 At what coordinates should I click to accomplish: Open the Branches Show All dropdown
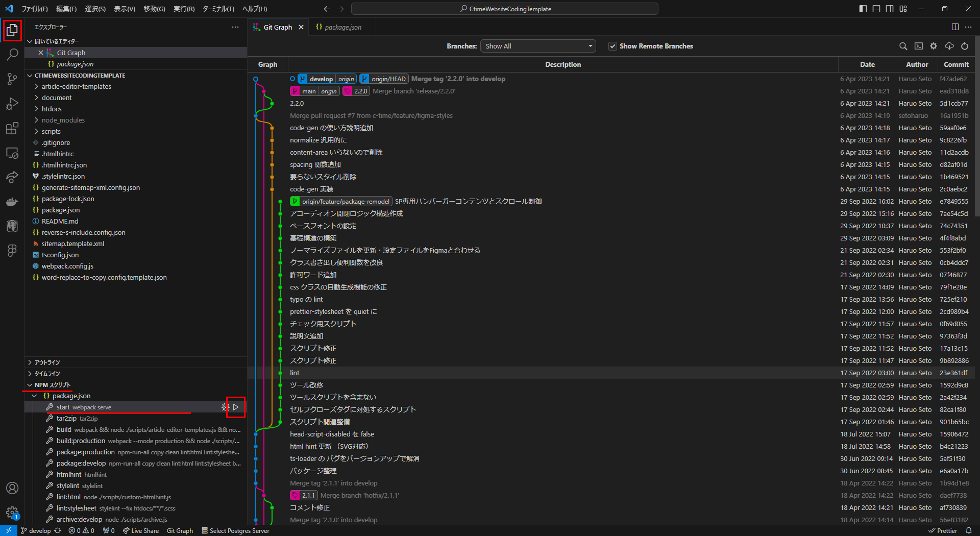click(x=538, y=46)
